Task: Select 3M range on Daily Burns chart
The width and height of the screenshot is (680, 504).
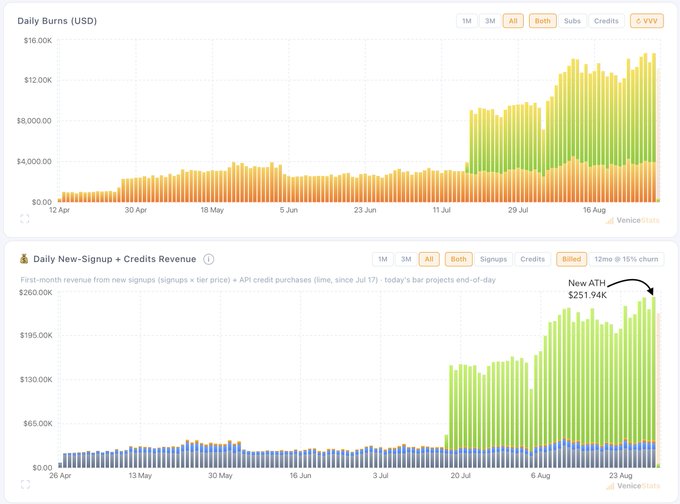Action: (x=490, y=21)
